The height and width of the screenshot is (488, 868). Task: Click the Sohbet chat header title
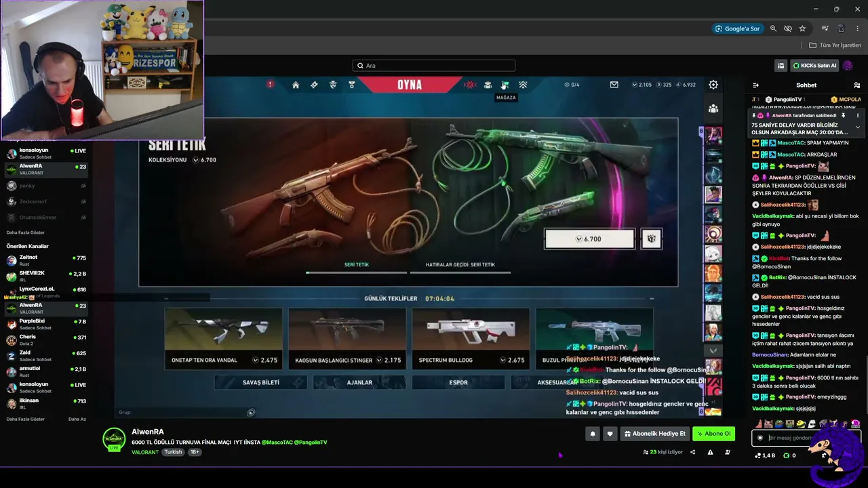[806, 85]
